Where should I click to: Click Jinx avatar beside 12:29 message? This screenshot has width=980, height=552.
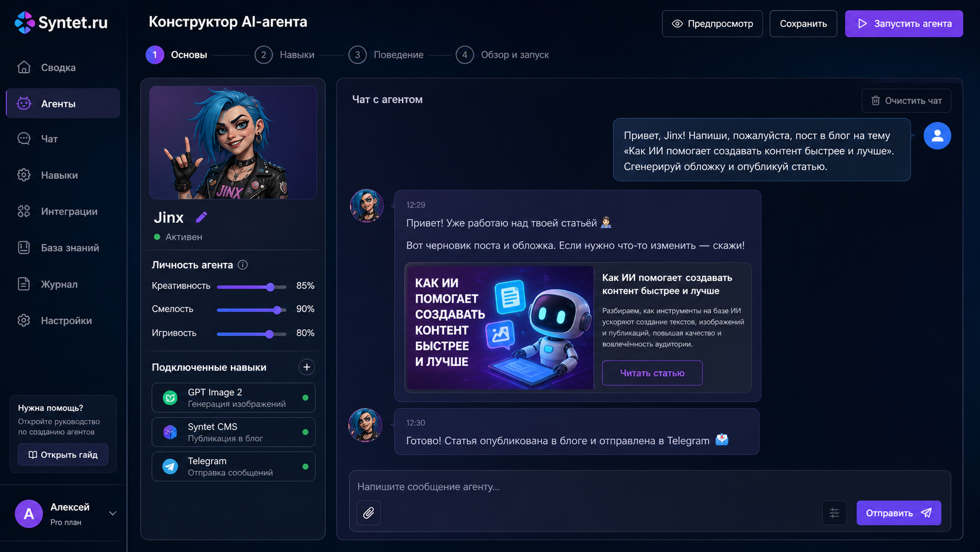point(367,206)
